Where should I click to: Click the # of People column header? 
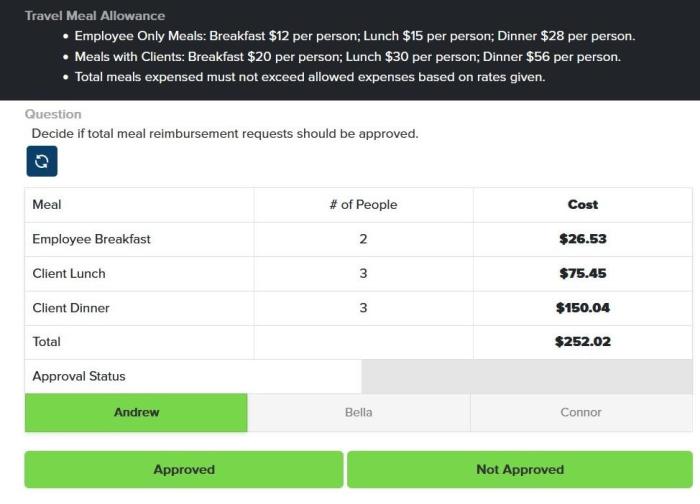[363, 205]
